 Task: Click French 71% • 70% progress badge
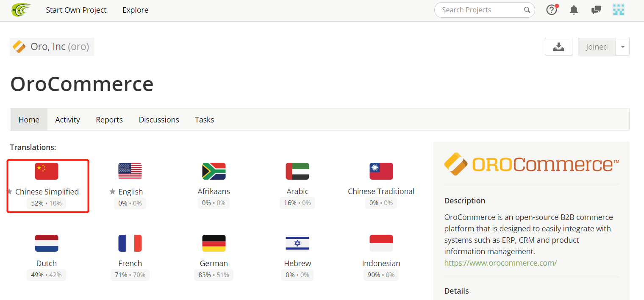click(x=130, y=275)
